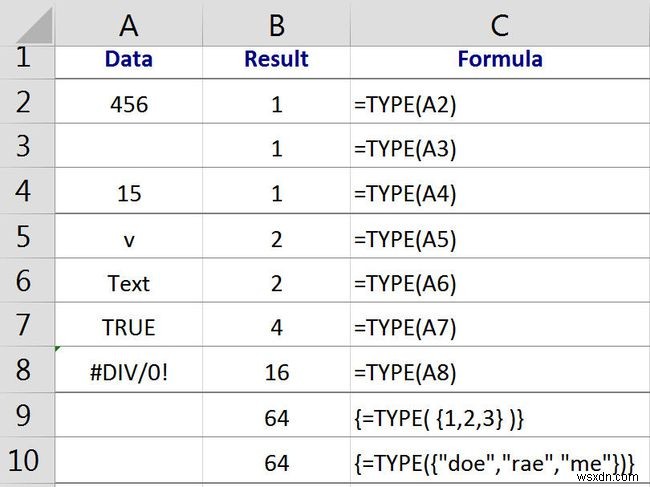
Task: Select the =TYPE(A5) formula cell
Action: point(499,239)
